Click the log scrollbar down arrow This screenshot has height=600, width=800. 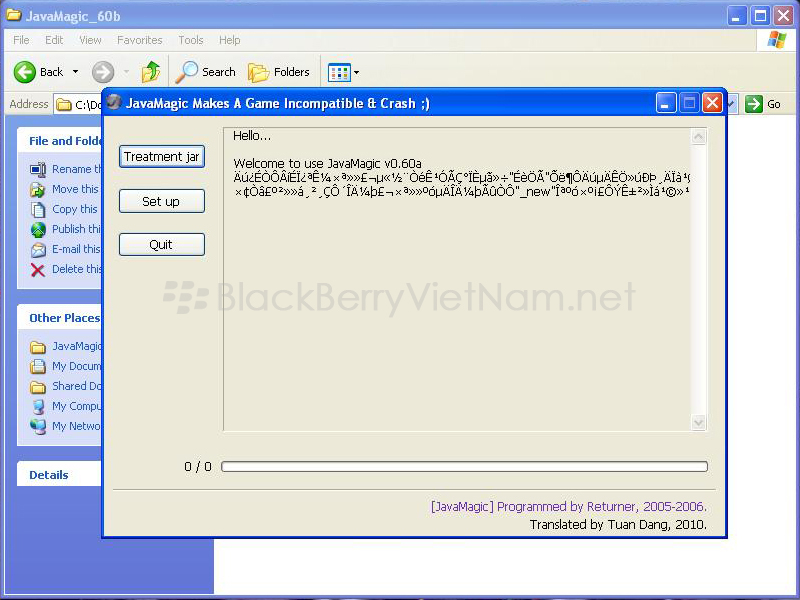coord(698,422)
